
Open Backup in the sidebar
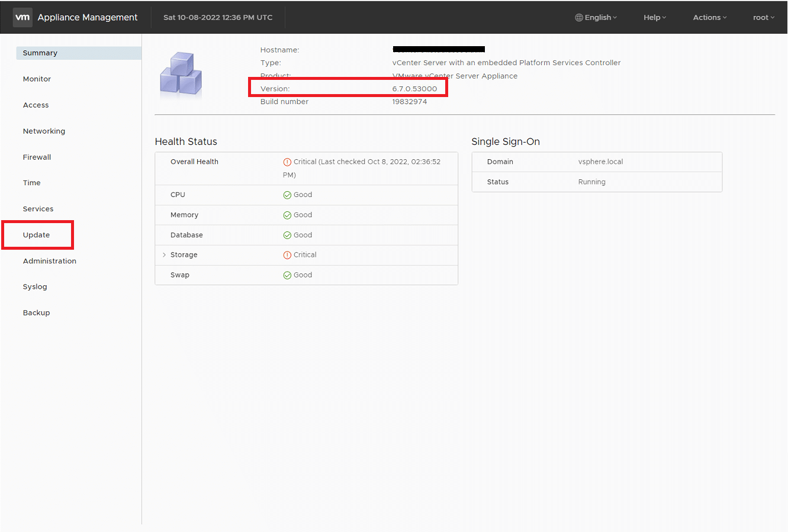[36, 313]
